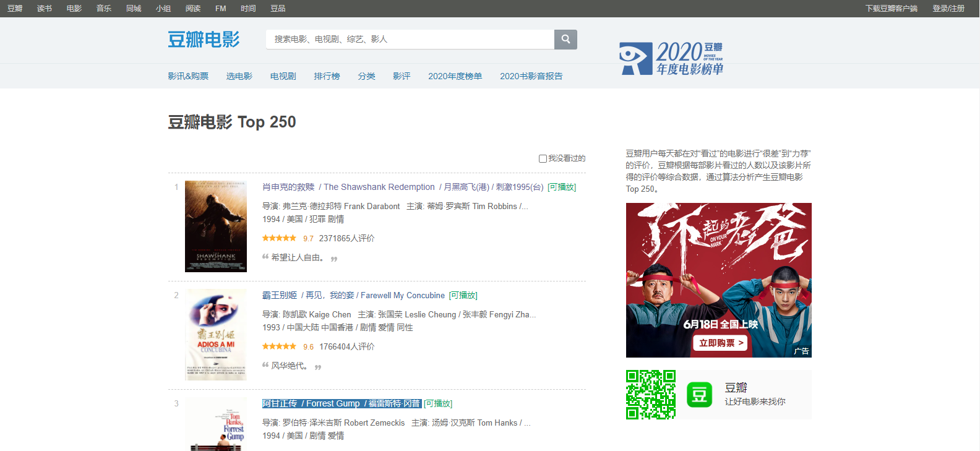Screen dimensions: 980x451
Task: Open 电影 in the top bar
Action: 74,9
